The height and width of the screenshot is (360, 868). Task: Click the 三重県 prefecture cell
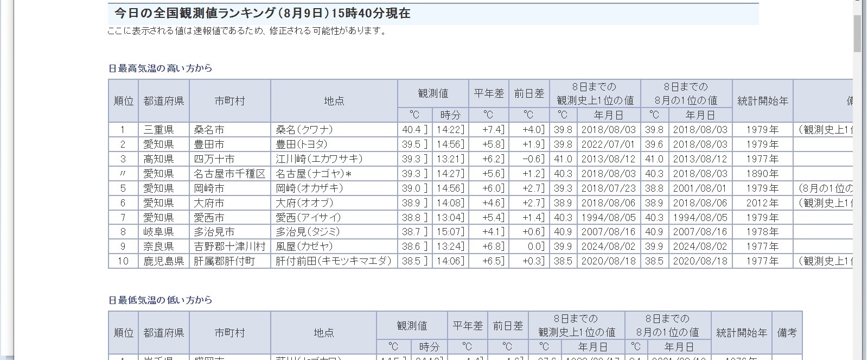point(158,130)
